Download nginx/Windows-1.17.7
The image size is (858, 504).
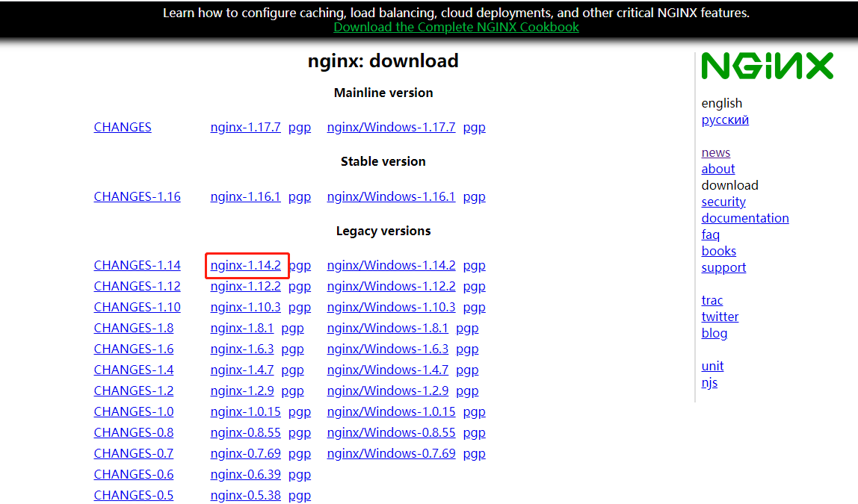click(x=391, y=128)
